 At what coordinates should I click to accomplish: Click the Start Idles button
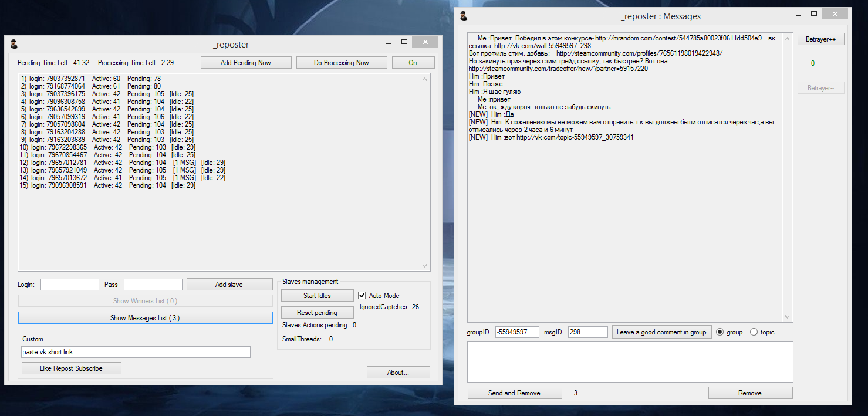pyautogui.click(x=317, y=296)
